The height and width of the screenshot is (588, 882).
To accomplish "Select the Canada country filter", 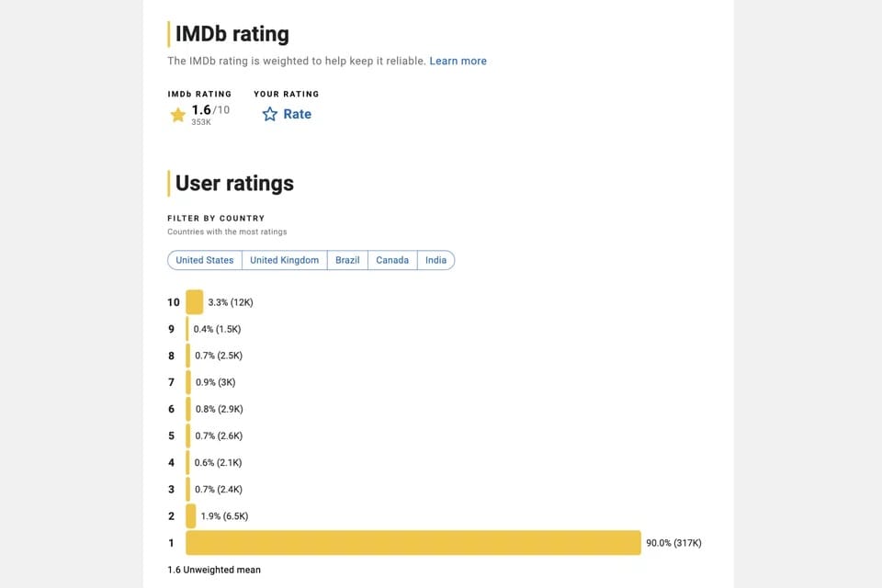I will tap(392, 260).
